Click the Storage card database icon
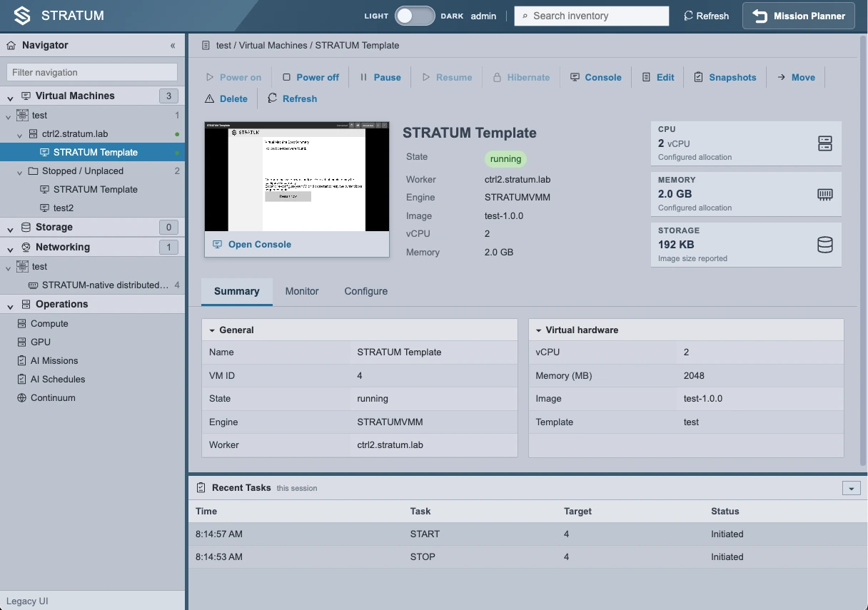 [824, 245]
